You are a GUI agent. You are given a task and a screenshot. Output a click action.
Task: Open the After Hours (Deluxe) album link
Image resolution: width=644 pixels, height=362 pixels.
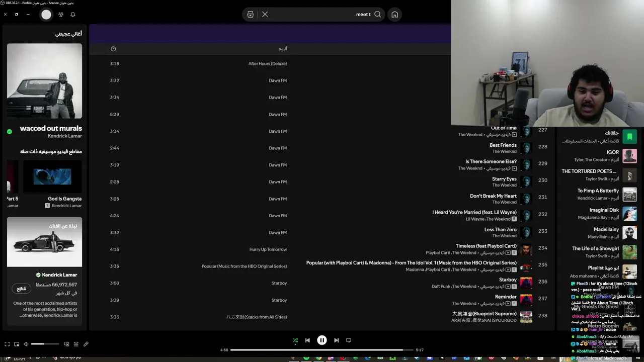pyautogui.click(x=268, y=64)
